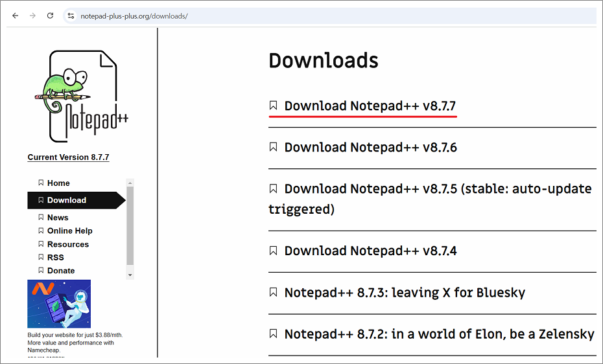
Task: Open Donate in sidebar menu
Action: 61,271
